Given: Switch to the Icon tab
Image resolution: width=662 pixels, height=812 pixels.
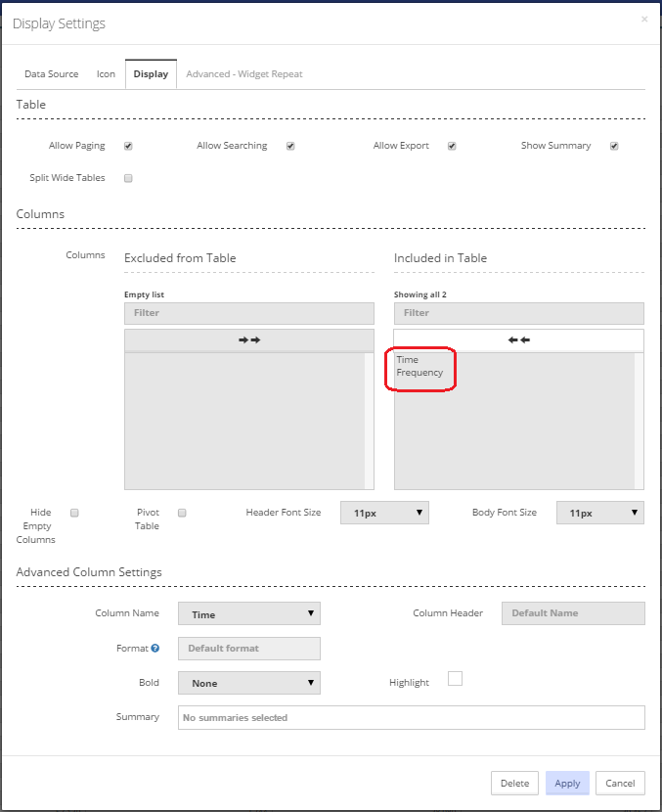Looking at the screenshot, I should (x=106, y=74).
